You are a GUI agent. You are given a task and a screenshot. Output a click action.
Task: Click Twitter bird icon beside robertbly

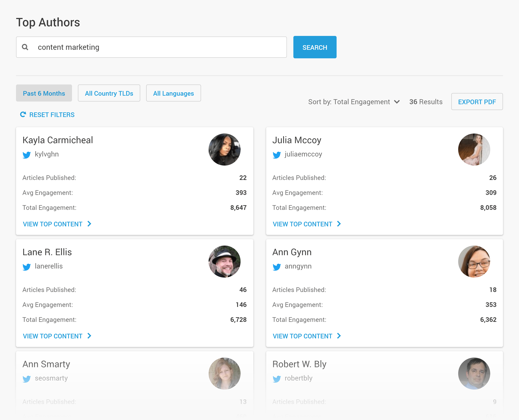[277, 379]
